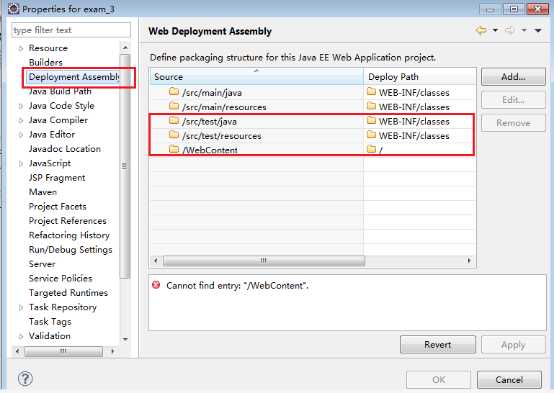Open the Maven properties page
This screenshot has width=554, height=394.
pyautogui.click(x=43, y=192)
